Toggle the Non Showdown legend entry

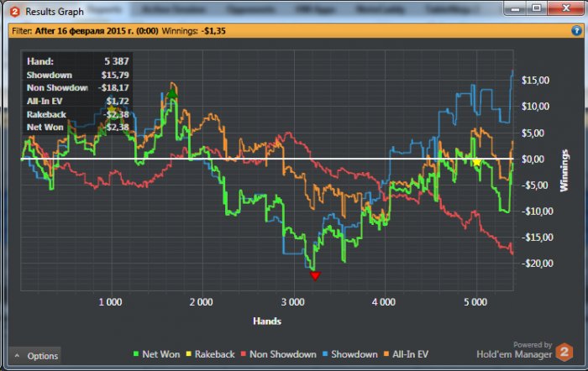(279, 354)
